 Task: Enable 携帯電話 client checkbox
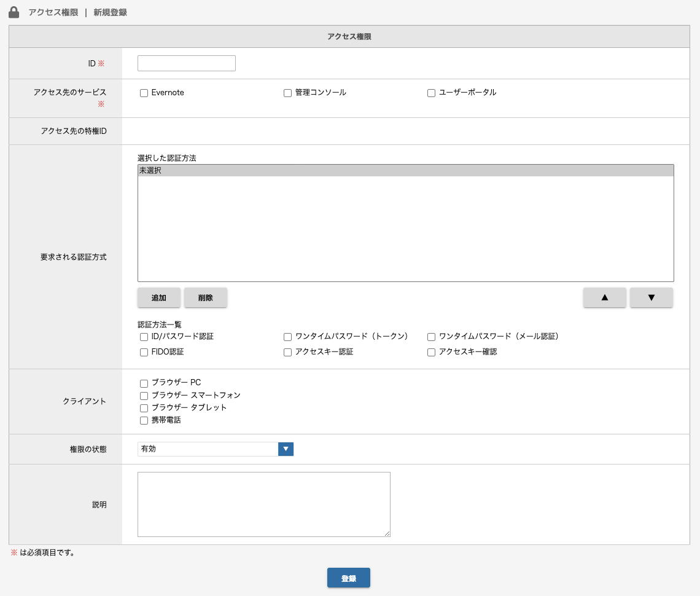pyautogui.click(x=144, y=420)
